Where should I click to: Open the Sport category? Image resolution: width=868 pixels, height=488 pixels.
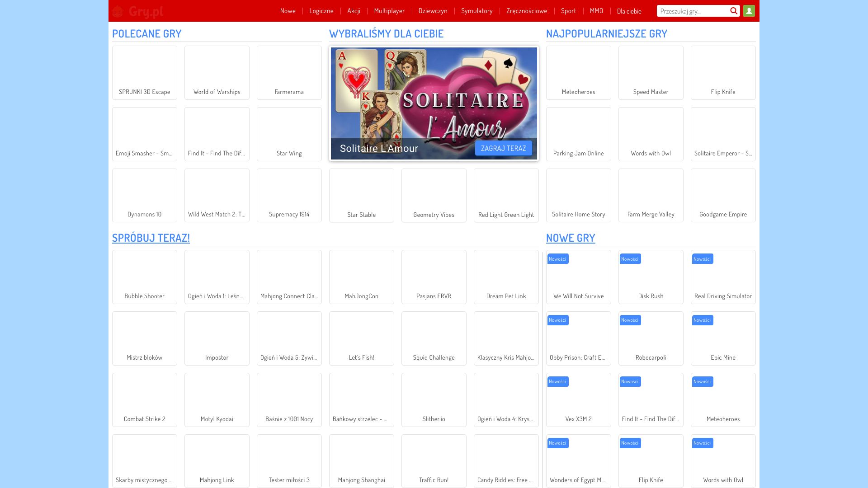(x=569, y=11)
